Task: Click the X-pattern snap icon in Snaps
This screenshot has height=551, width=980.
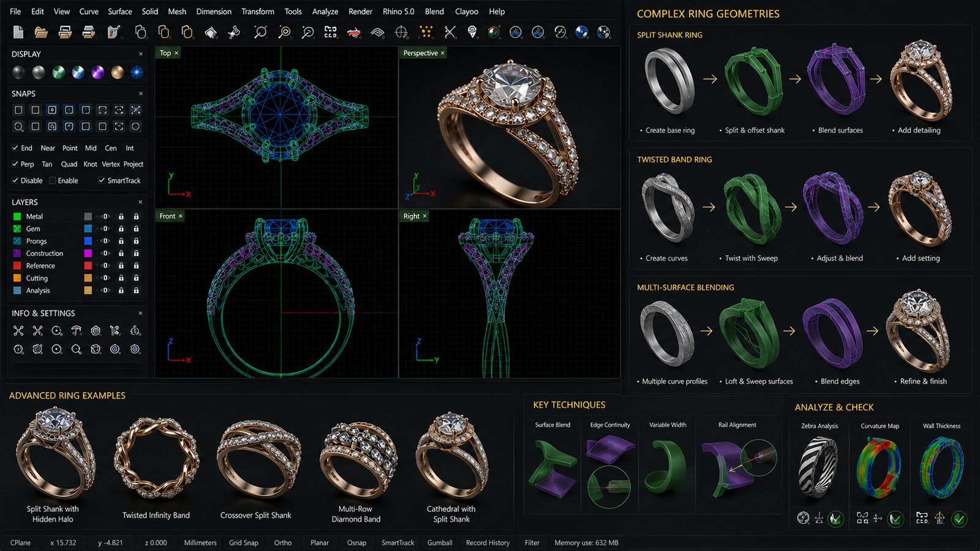Action: 135,110
